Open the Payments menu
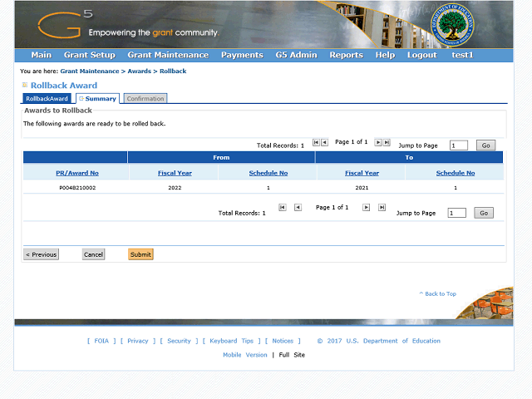Image resolution: width=532 pixels, height=399 pixels. click(x=242, y=55)
